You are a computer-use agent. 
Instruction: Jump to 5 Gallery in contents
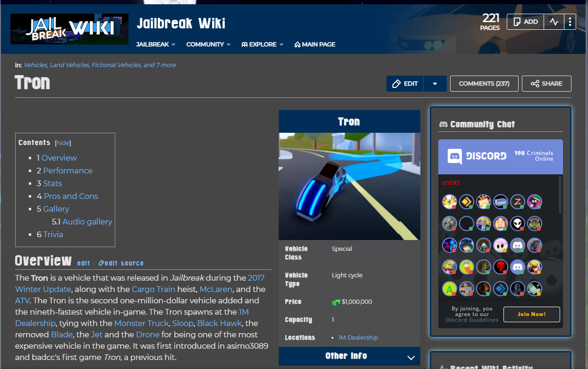pyautogui.click(x=53, y=209)
